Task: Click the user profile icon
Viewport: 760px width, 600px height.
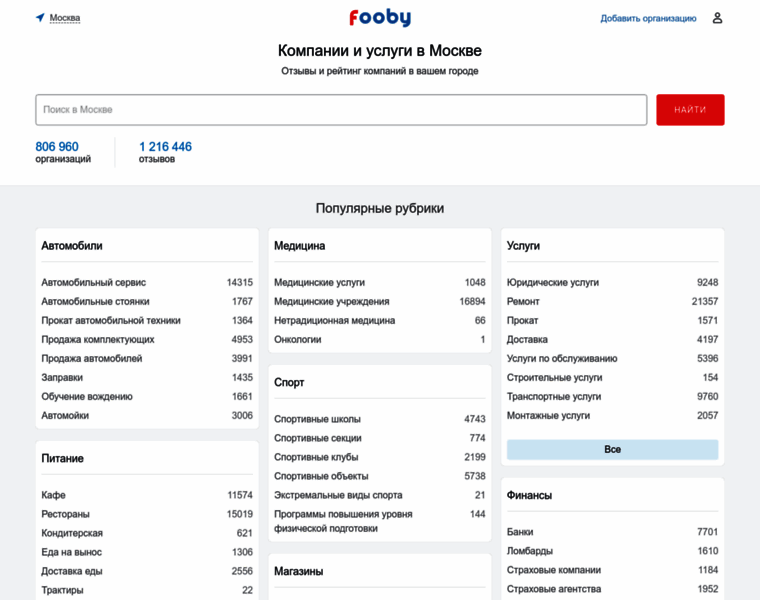Action: click(x=717, y=18)
